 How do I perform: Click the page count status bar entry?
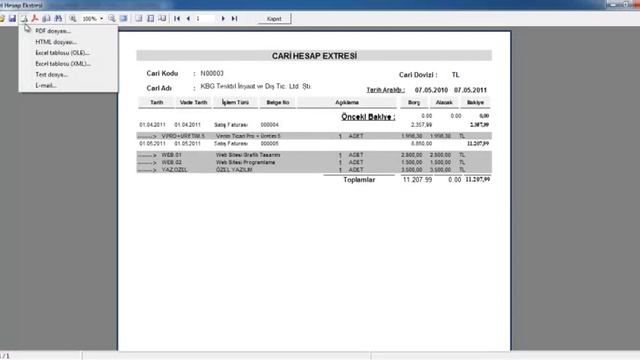[x=5, y=356]
